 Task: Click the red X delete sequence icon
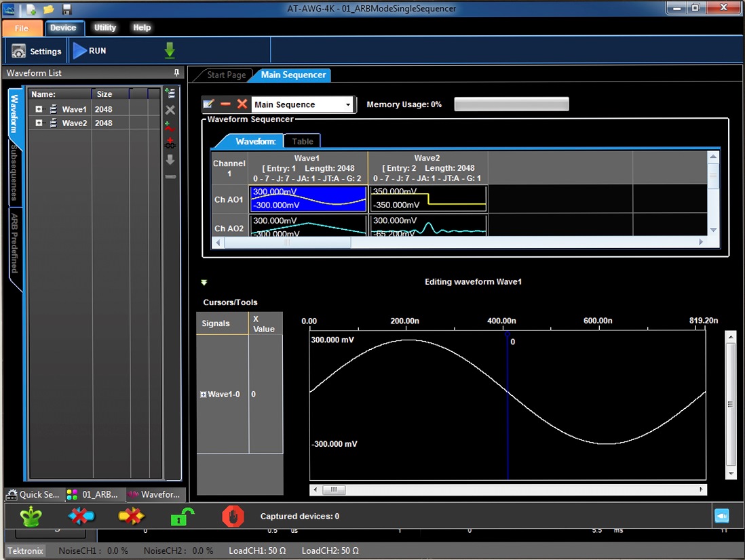pos(242,104)
